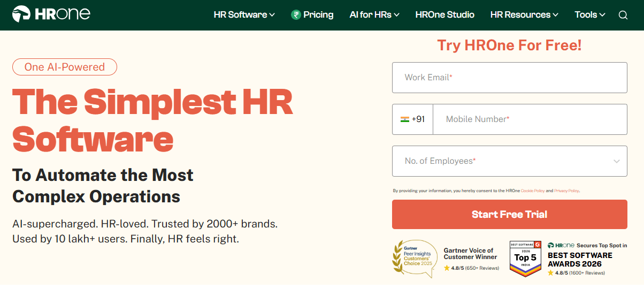
Task: Click the 4.8/5 (1600+ Reviews) rating
Action: click(576, 273)
